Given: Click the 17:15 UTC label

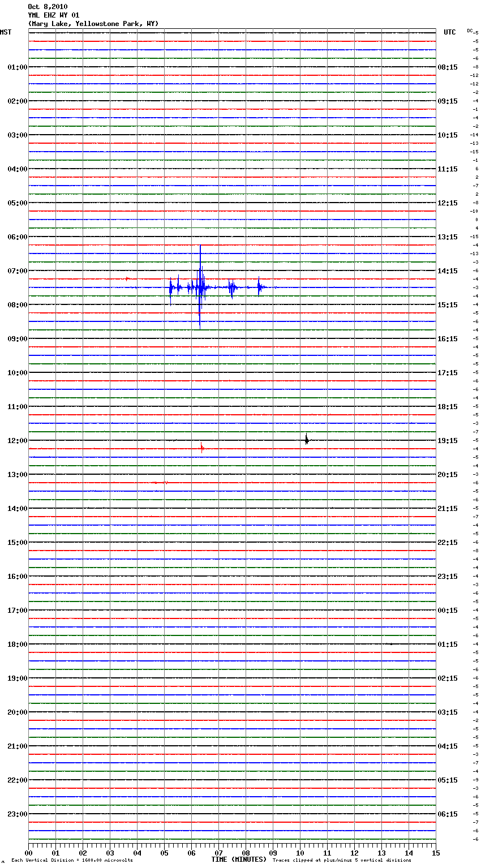Looking at the screenshot, I should click(448, 373).
